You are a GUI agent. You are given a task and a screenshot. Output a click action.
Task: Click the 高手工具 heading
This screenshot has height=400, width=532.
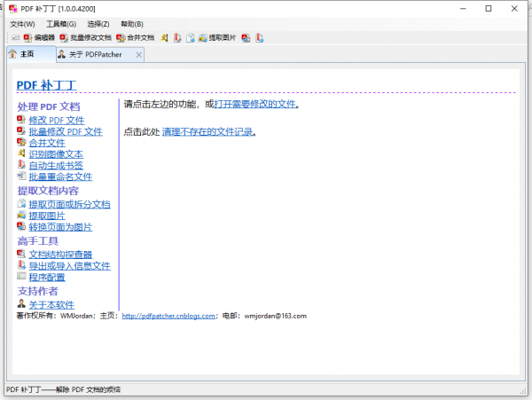(x=37, y=241)
